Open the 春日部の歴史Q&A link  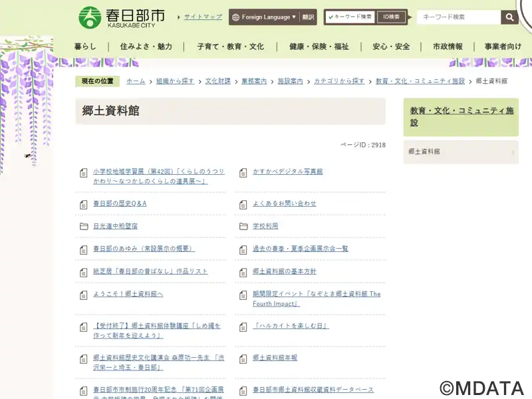(120, 203)
